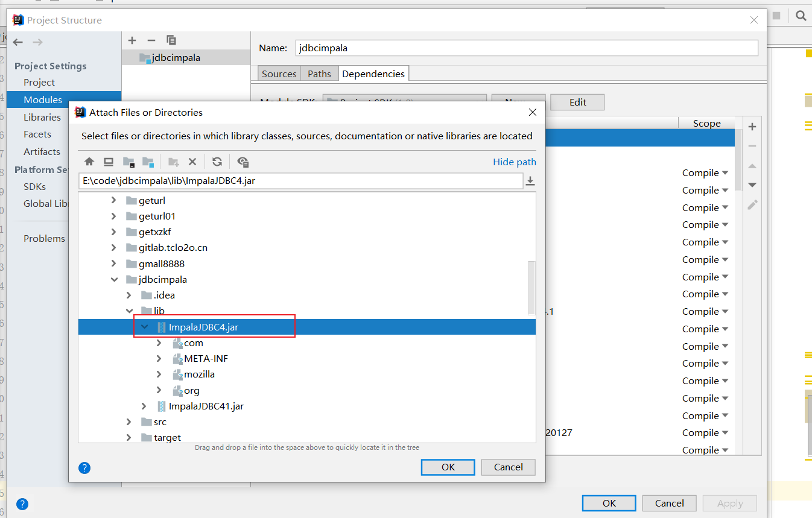This screenshot has width=812, height=518.
Task: Expand the target folder
Action: click(128, 437)
